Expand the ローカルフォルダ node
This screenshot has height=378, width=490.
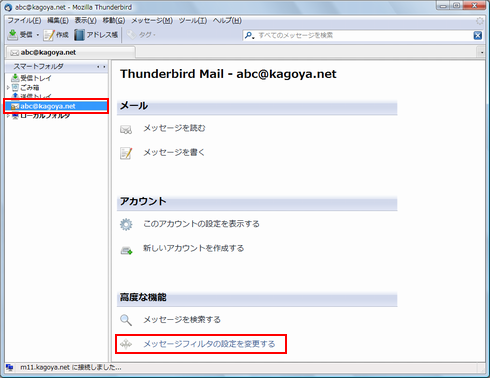pos(8,116)
